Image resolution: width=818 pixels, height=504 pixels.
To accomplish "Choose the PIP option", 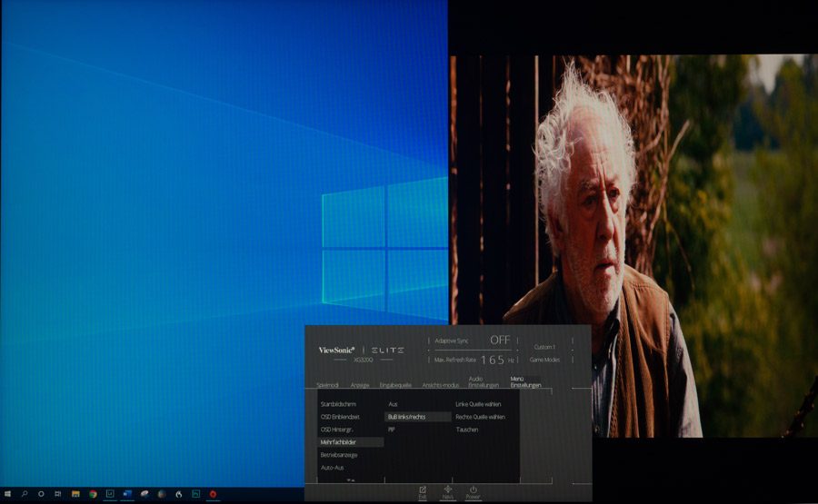I will tap(391, 430).
